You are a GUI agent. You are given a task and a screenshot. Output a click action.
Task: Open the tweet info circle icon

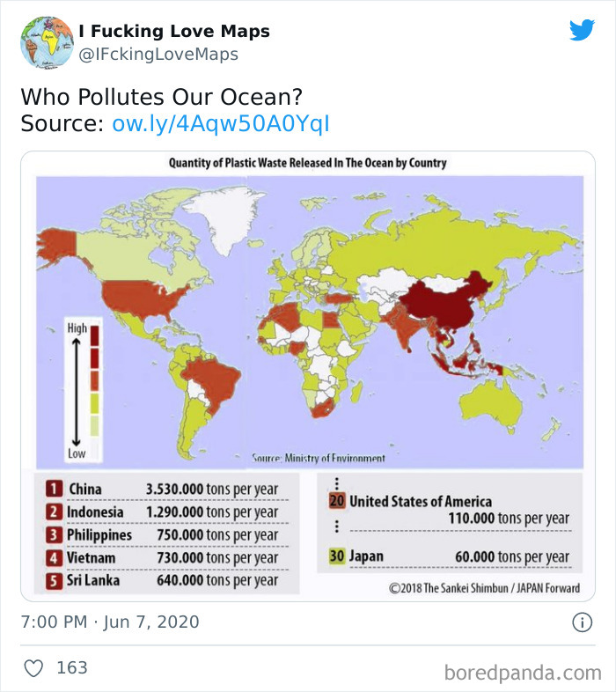[582, 622]
